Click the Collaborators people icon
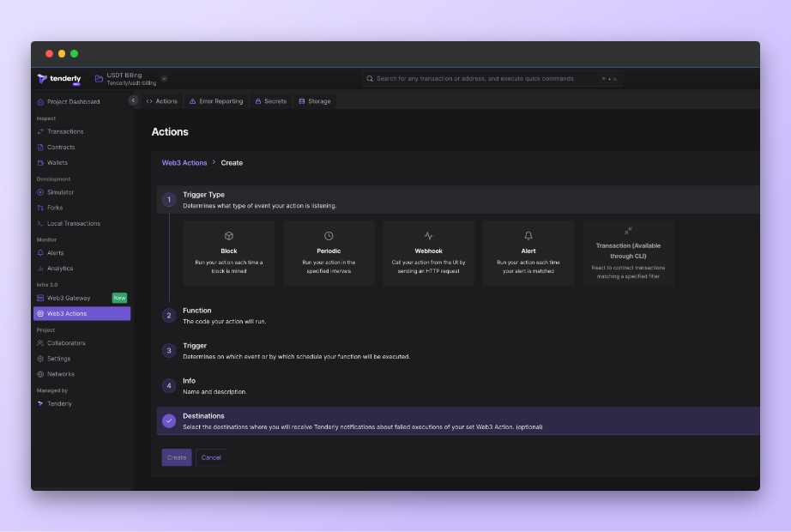The width and height of the screenshot is (791, 532). (40, 343)
